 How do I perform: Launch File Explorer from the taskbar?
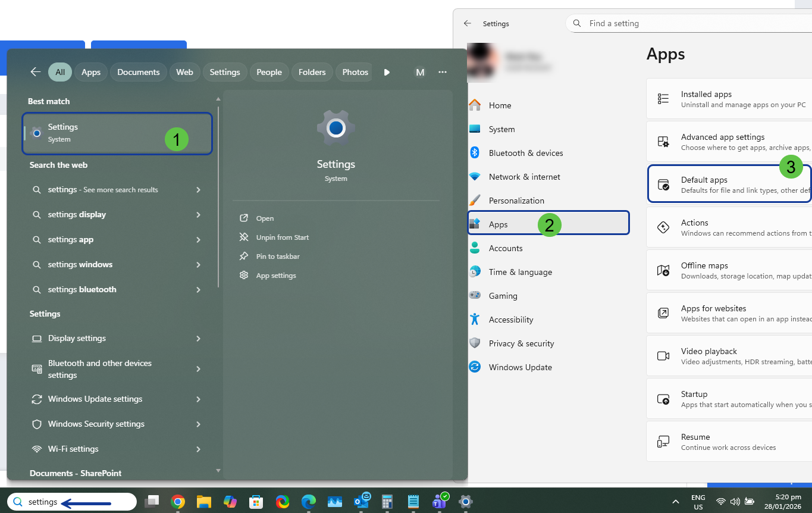coord(204,502)
